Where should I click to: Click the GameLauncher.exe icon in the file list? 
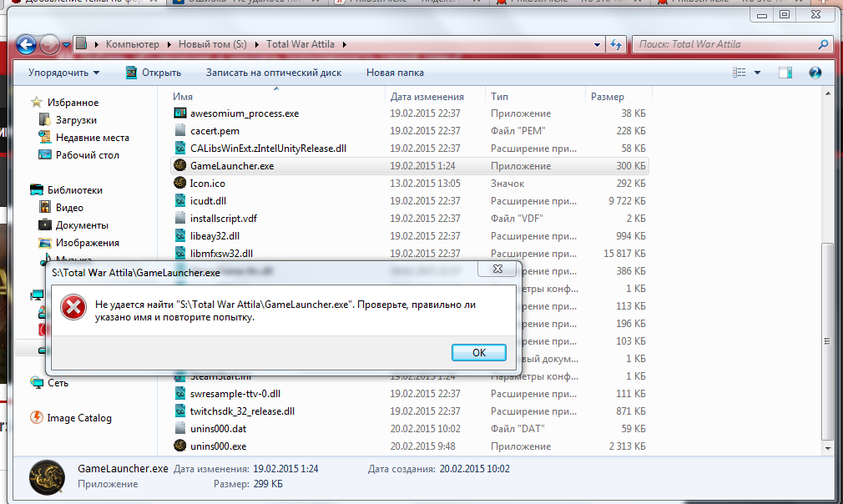pyautogui.click(x=180, y=165)
